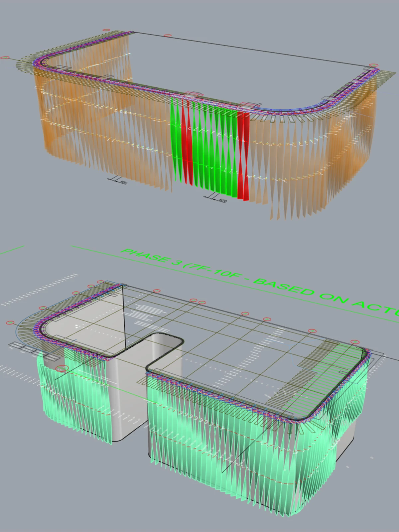Pick the left red fin among green panels
Viewport: 399px width, 532px height.
pyautogui.click(x=186, y=141)
